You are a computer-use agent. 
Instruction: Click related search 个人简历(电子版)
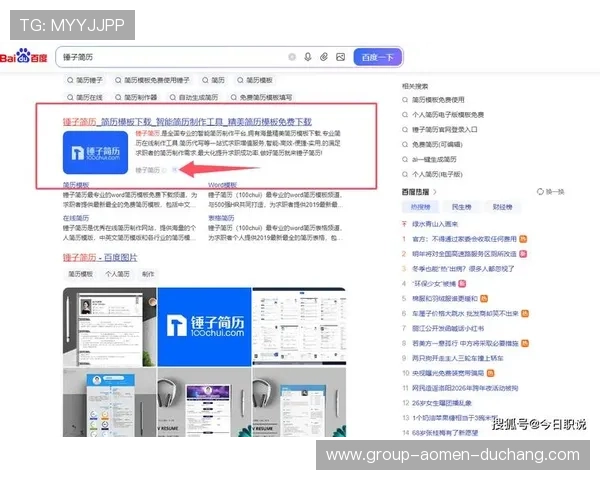437,175
